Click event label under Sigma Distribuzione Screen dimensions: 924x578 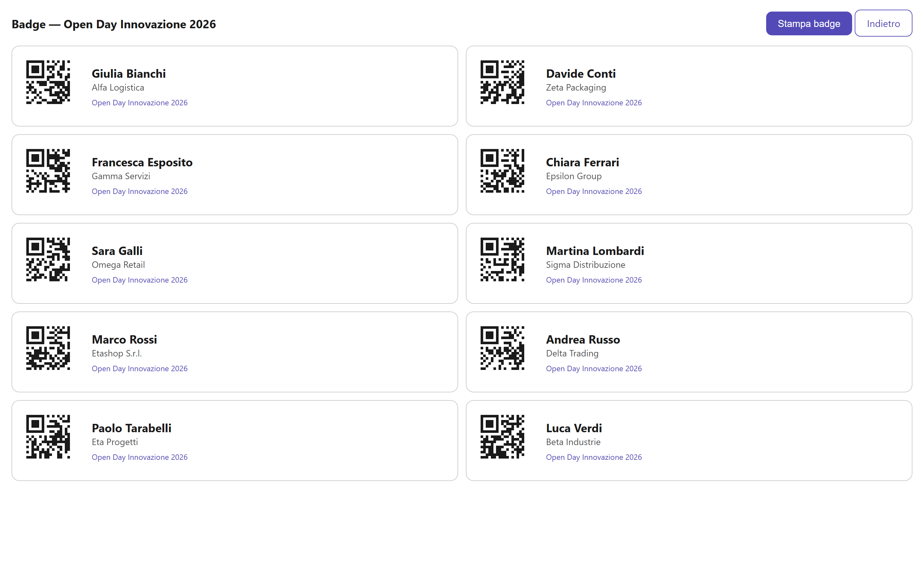[x=594, y=280]
